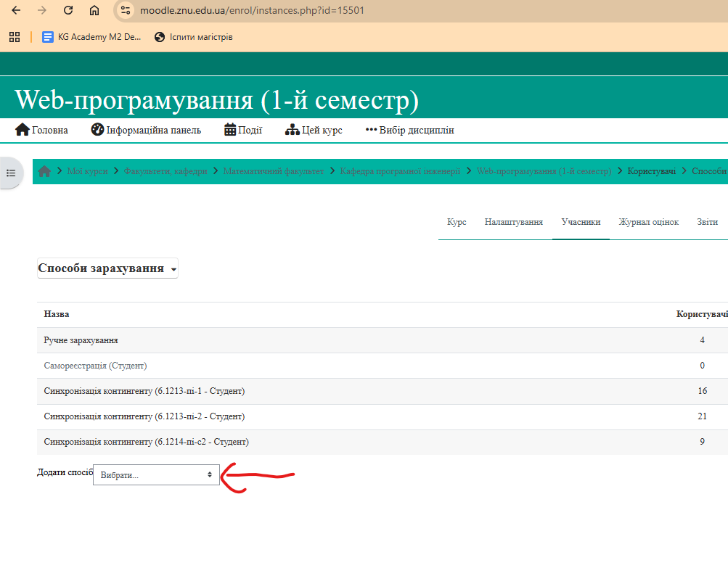Open the side drawer hamburger icon
This screenshot has height=576, width=728.
(x=11, y=173)
